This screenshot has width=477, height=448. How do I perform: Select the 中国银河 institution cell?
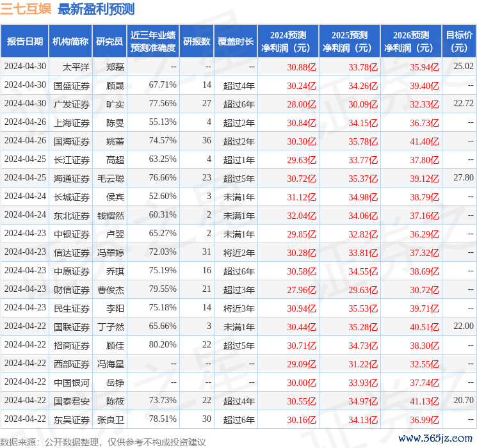pos(72,383)
